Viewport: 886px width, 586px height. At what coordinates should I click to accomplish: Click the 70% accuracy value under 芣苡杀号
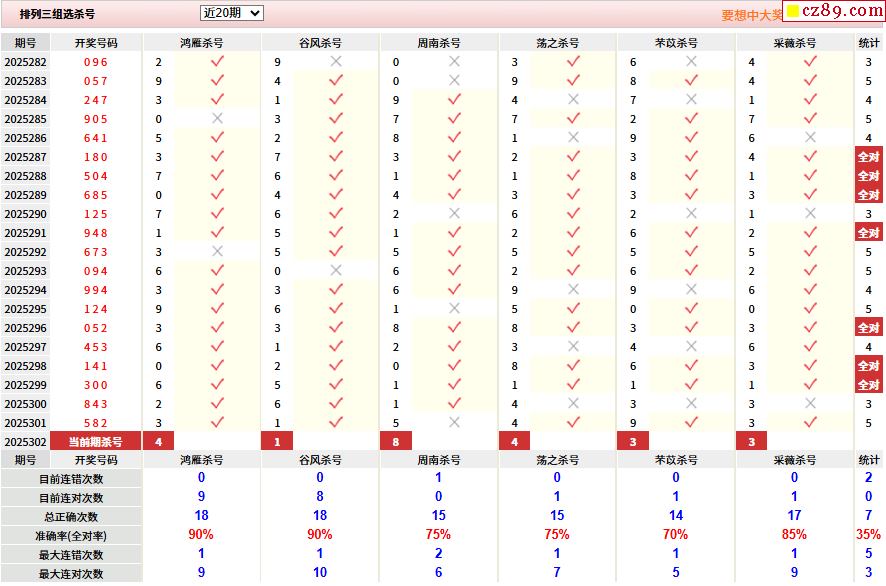click(x=675, y=535)
